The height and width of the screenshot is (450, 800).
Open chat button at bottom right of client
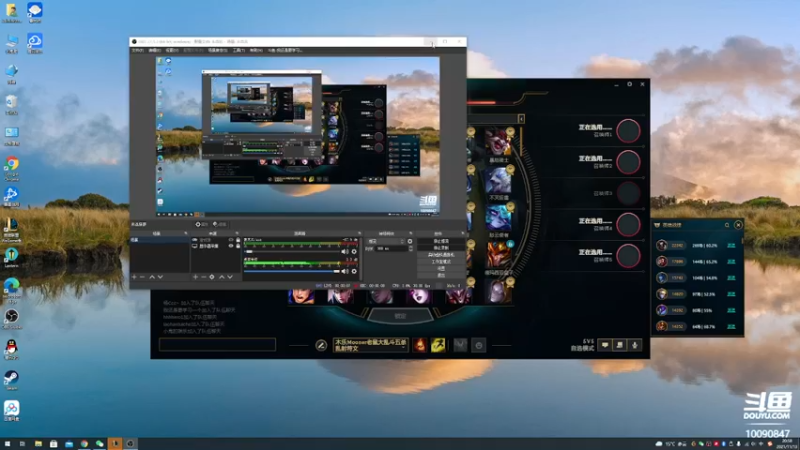[x=605, y=345]
